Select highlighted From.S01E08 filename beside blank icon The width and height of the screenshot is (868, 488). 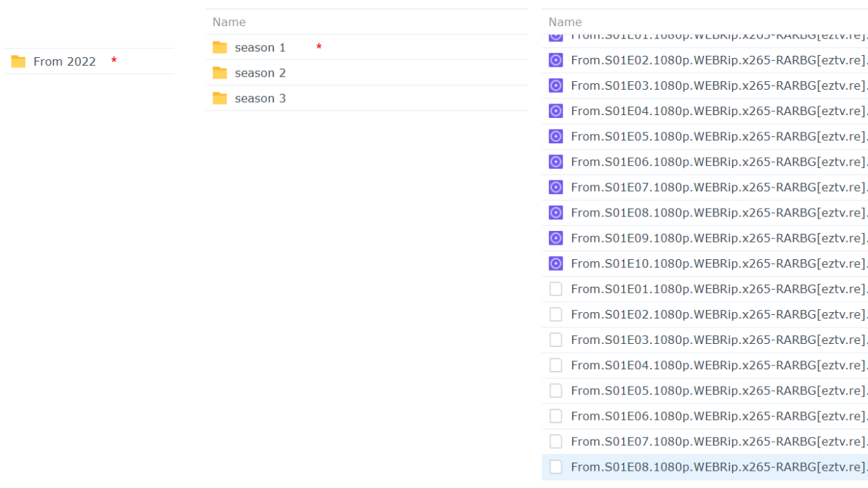pos(719,467)
